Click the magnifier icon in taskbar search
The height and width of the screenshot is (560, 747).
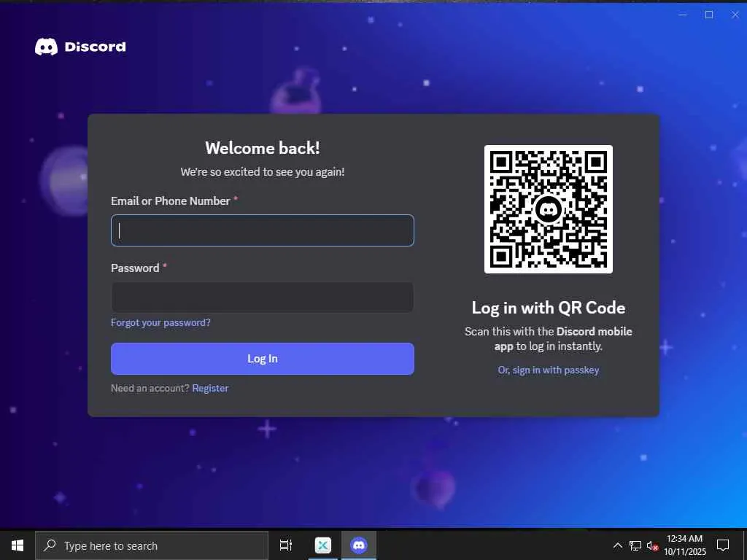tap(50, 545)
